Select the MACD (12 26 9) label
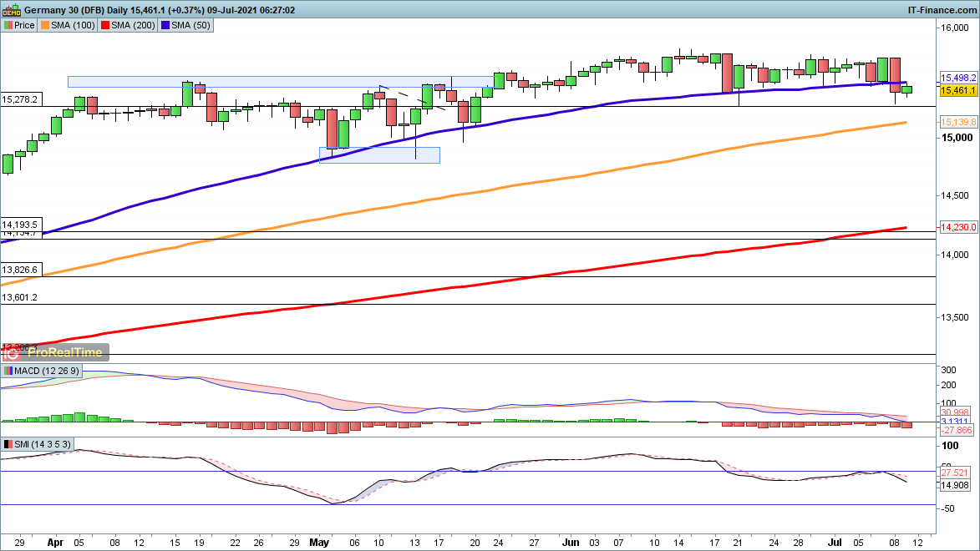The height and width of the screenshot is (551, 980). coord(43,370)
